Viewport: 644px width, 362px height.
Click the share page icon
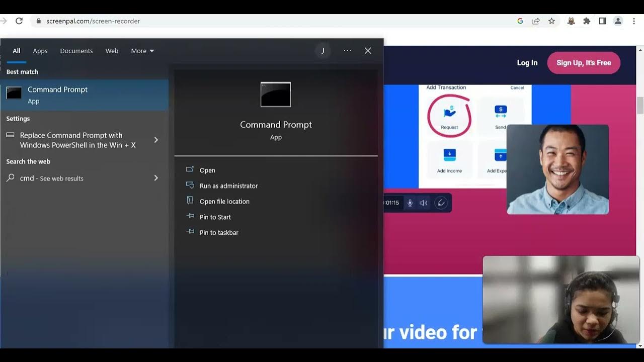[536, 21]
